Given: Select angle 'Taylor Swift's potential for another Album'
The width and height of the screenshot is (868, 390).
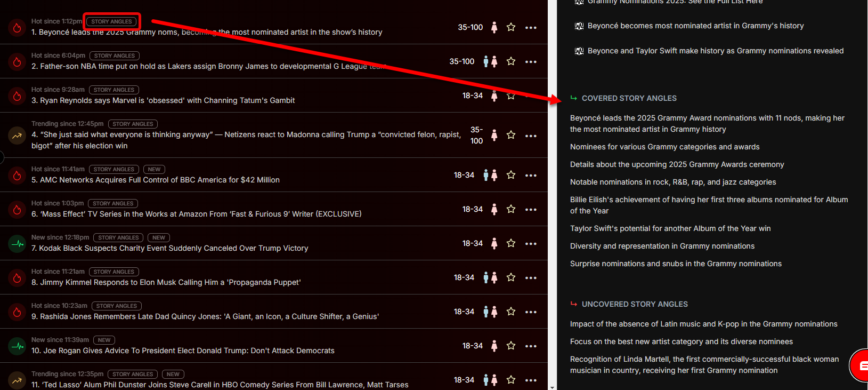Looking at the screenshot, I should (670, 228).
